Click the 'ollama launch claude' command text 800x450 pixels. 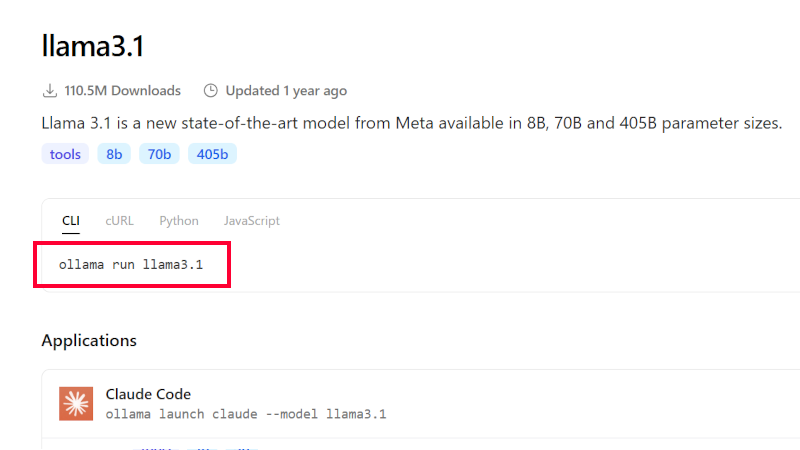point(245,414)
